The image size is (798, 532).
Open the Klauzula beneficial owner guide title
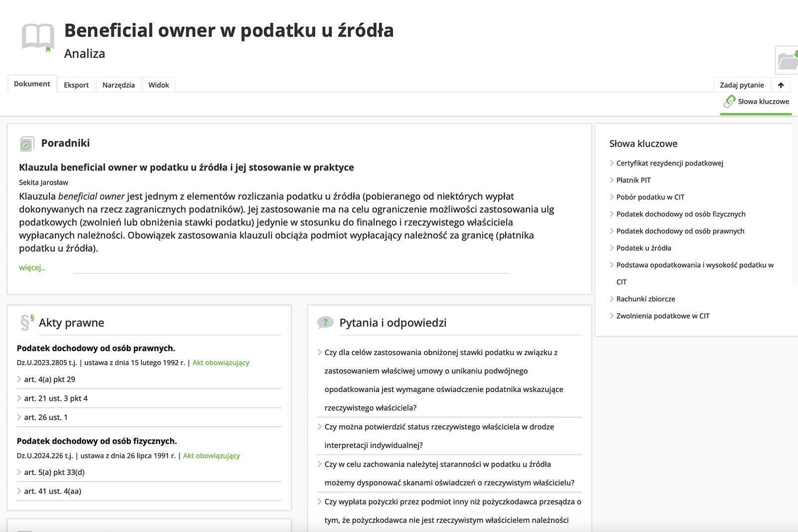tap(186, 168)
